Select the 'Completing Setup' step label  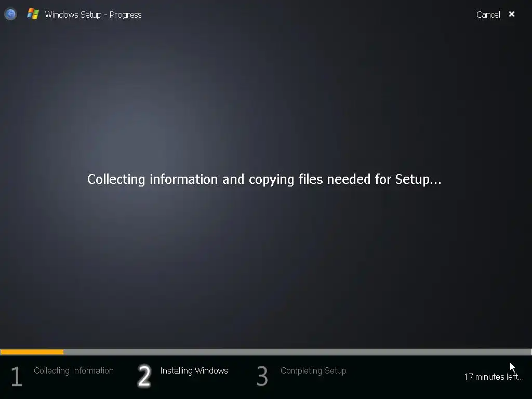(313, 370)
